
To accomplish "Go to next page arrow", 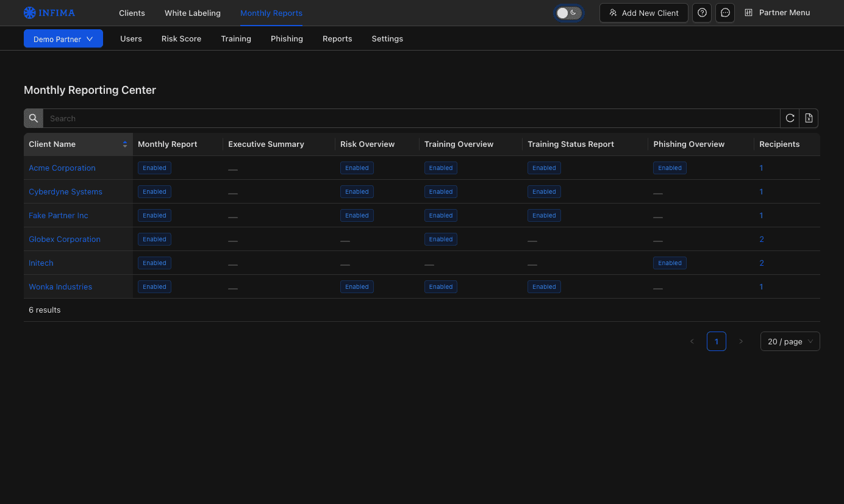I will [741, 341].
